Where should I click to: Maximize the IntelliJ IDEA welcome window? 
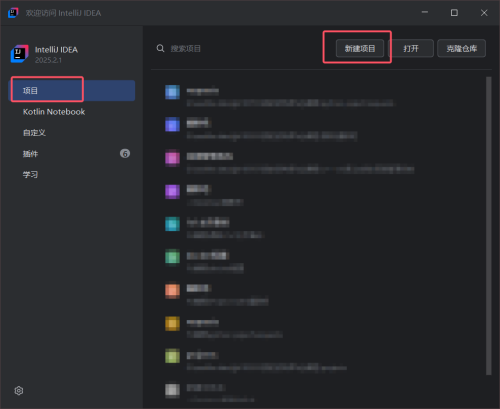[454, 13]
